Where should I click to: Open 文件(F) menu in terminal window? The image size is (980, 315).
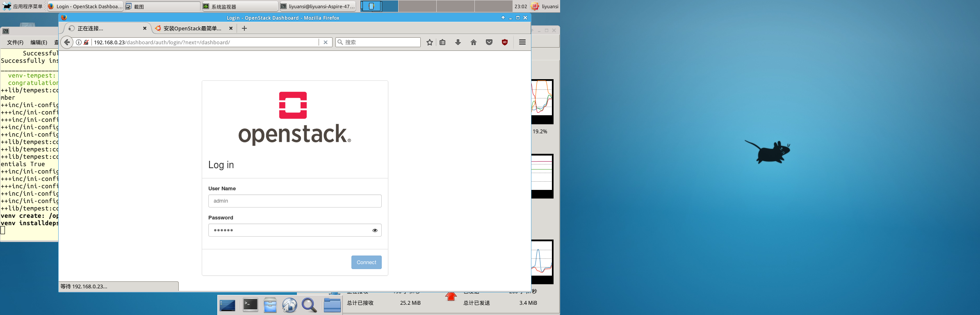[x=15, y=42]
